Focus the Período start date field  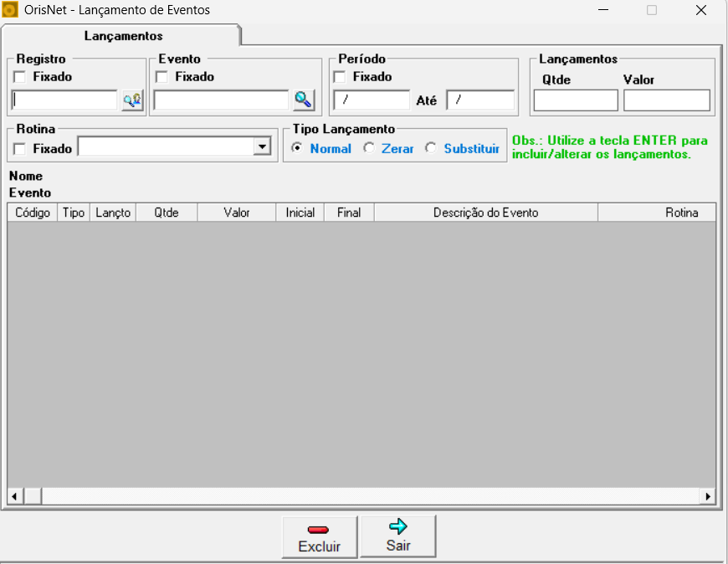(372, 100)
